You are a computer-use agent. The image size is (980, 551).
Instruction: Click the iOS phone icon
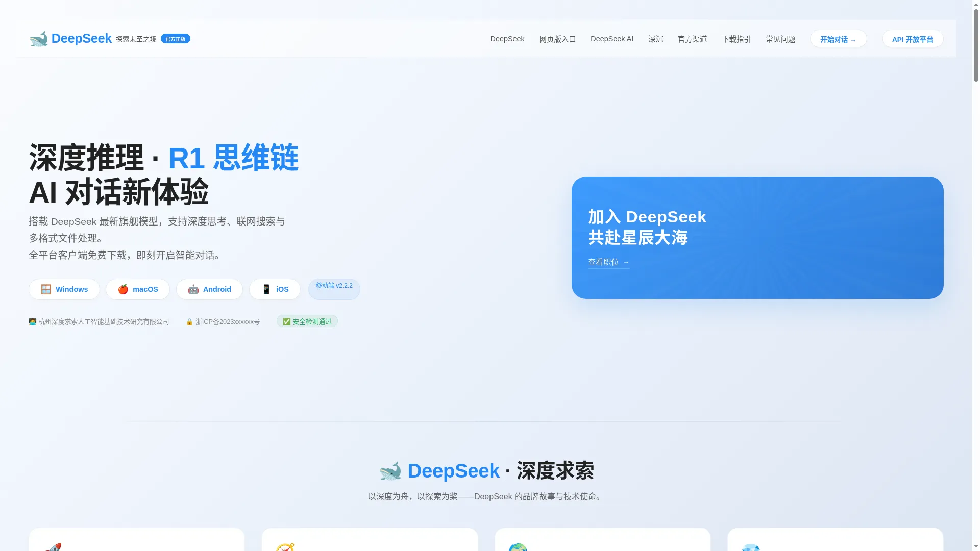pyautogui.click(x=266, y=289)
